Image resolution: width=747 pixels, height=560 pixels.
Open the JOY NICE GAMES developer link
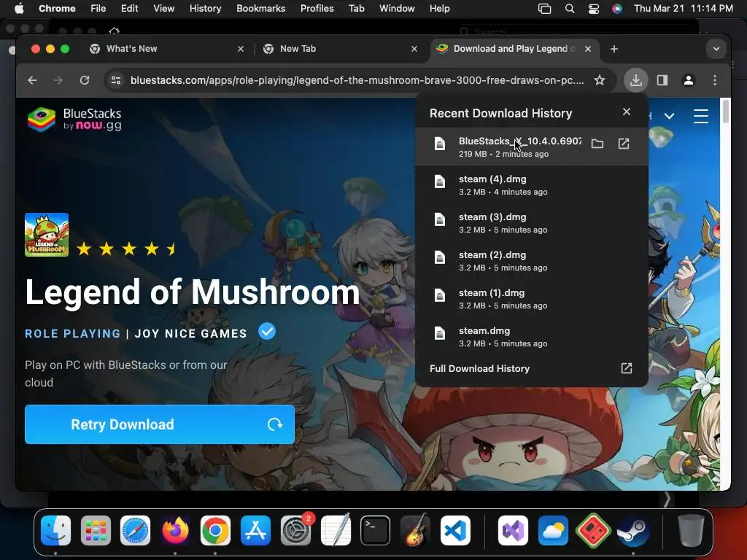(x=191, y=333)
